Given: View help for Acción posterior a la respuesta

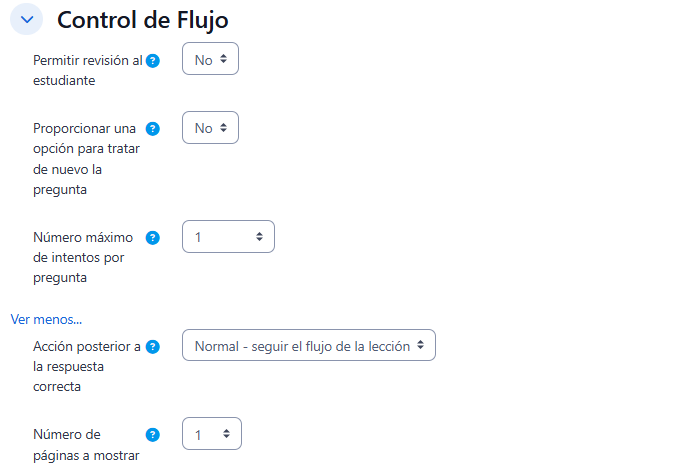Looking at the screenshot, I should coord(153,347).
